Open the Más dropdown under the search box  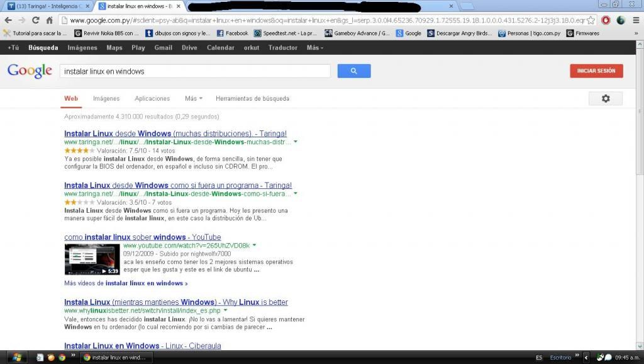tap(194, 98)
